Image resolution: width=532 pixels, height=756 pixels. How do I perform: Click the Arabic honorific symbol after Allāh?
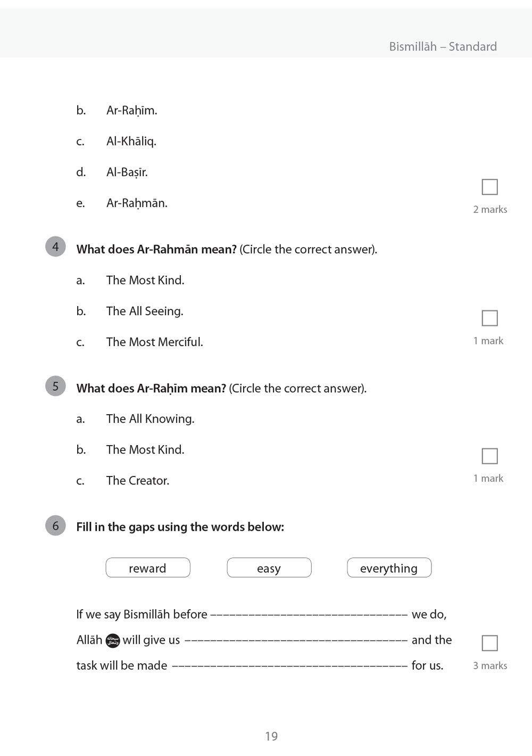tap(113, 640)
